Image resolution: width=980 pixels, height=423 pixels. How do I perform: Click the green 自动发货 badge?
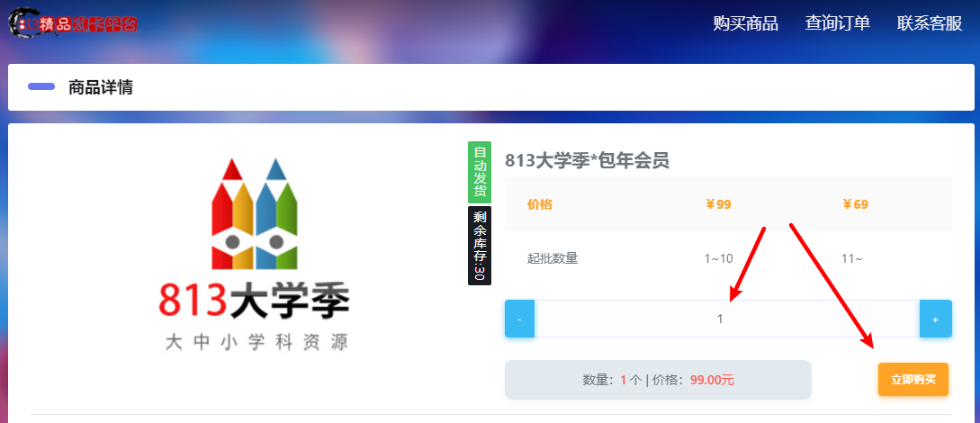tap(480, 172)
